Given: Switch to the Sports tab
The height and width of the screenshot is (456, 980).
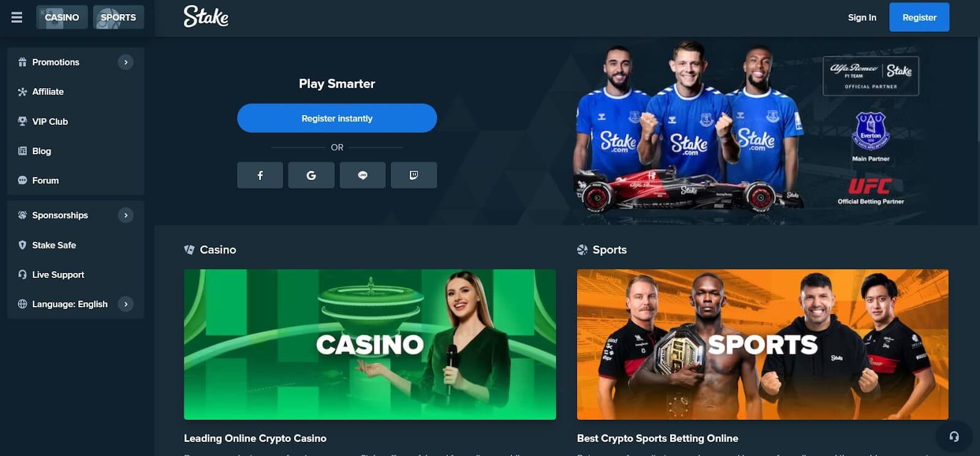Looking at the screenshot, I should [118, 17].
